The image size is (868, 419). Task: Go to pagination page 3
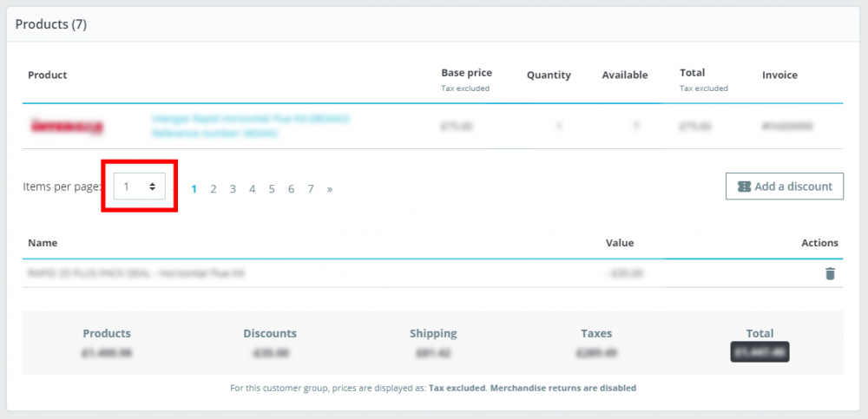point(233,188)
